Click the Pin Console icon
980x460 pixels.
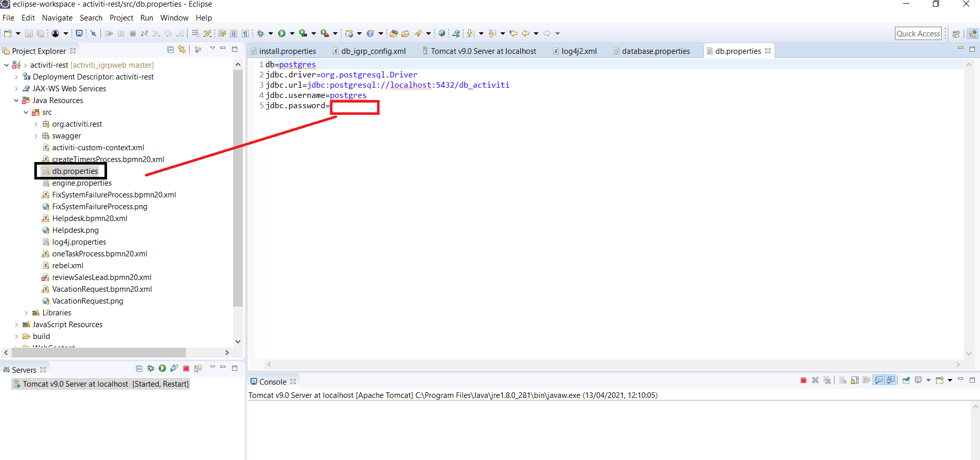click(906, 381)
